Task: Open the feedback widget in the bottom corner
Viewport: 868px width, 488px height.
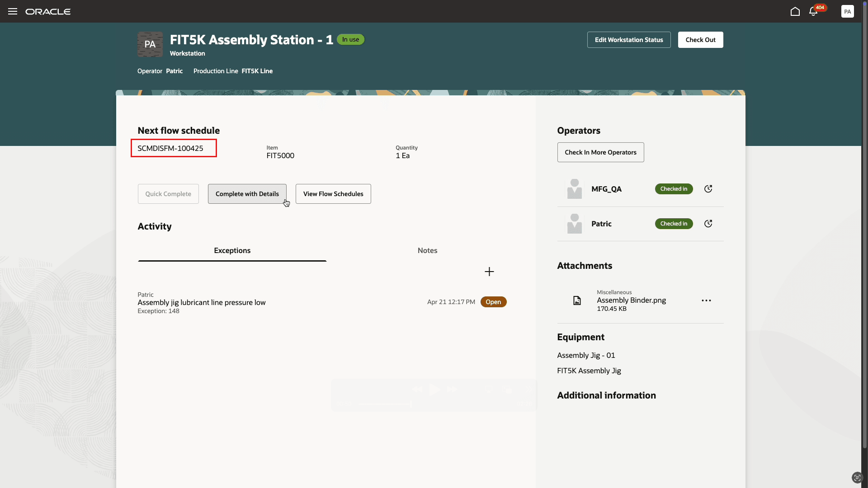Action: tap(858, 478)
